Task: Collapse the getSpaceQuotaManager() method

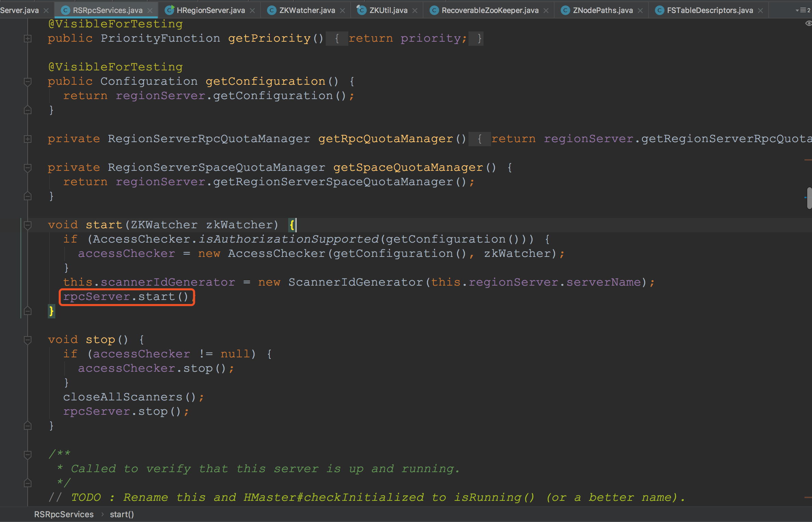Action: click(28, 168)
